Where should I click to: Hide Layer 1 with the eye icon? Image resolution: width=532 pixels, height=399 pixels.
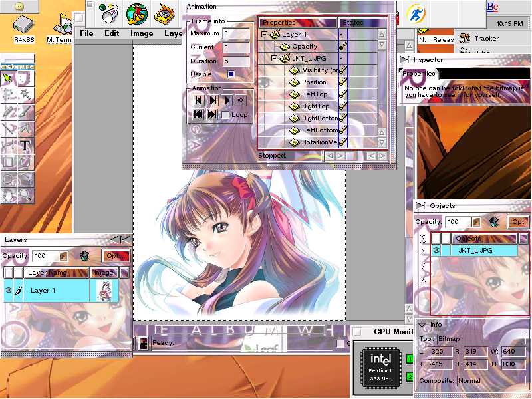pos(9,291)
